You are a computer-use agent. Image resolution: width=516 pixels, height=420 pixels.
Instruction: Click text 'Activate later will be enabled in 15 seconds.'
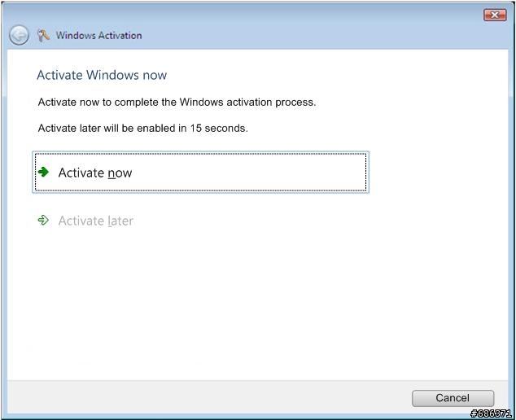tap(142, 128)
